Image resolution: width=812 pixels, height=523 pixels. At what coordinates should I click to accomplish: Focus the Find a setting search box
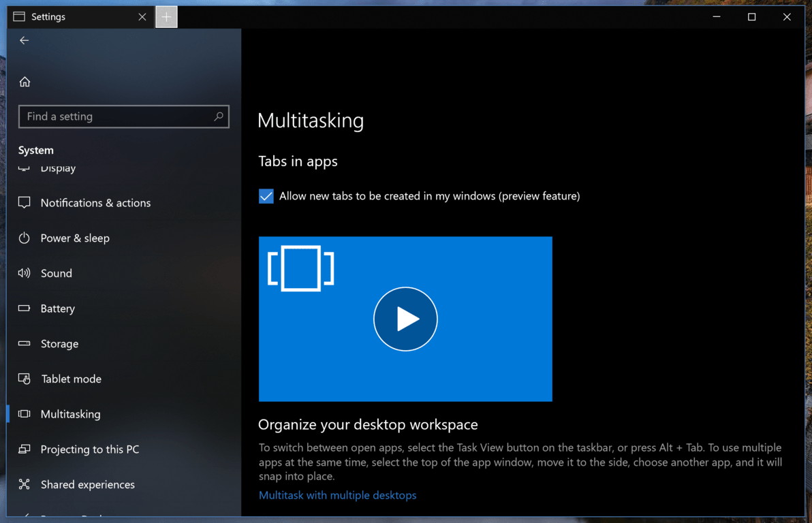(124, 116)
